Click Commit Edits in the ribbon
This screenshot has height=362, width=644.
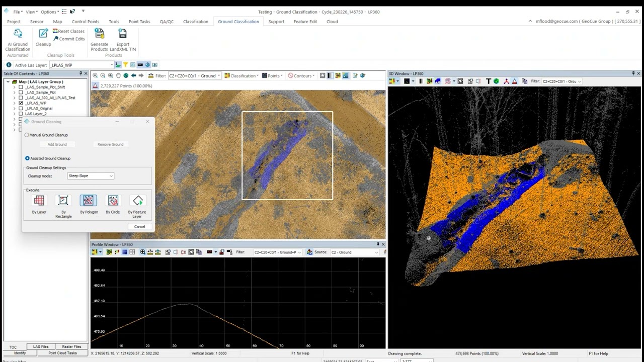click(x=68, y=39)
